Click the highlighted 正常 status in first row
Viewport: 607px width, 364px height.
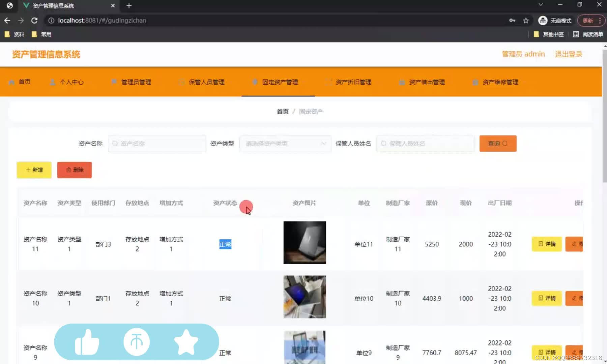click(x=225, y=244)
